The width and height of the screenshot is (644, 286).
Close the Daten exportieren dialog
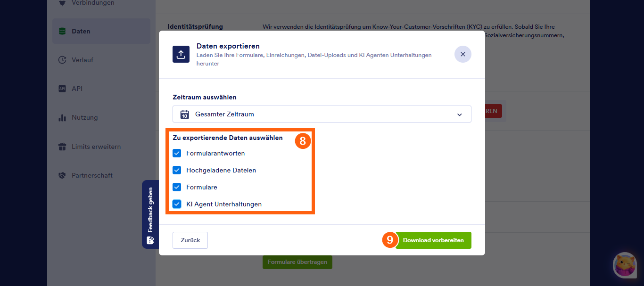[463, 54]
